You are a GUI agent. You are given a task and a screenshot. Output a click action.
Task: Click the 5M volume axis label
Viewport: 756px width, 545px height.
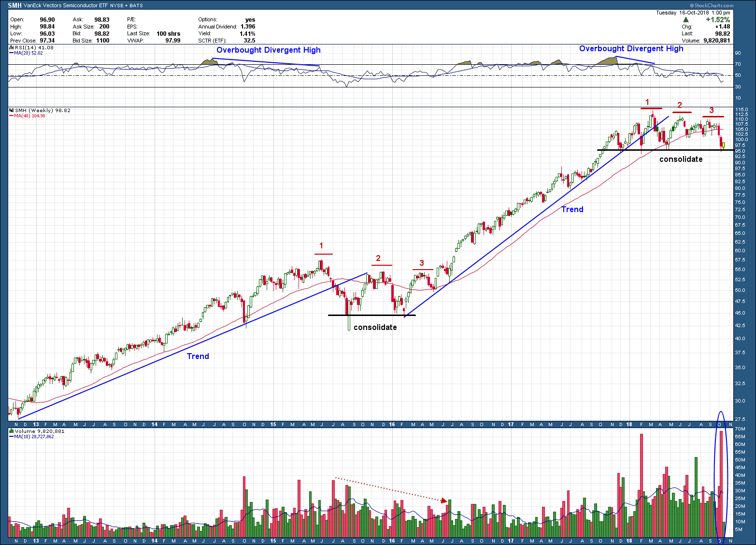pyautogui.click(x=738, y=530)
